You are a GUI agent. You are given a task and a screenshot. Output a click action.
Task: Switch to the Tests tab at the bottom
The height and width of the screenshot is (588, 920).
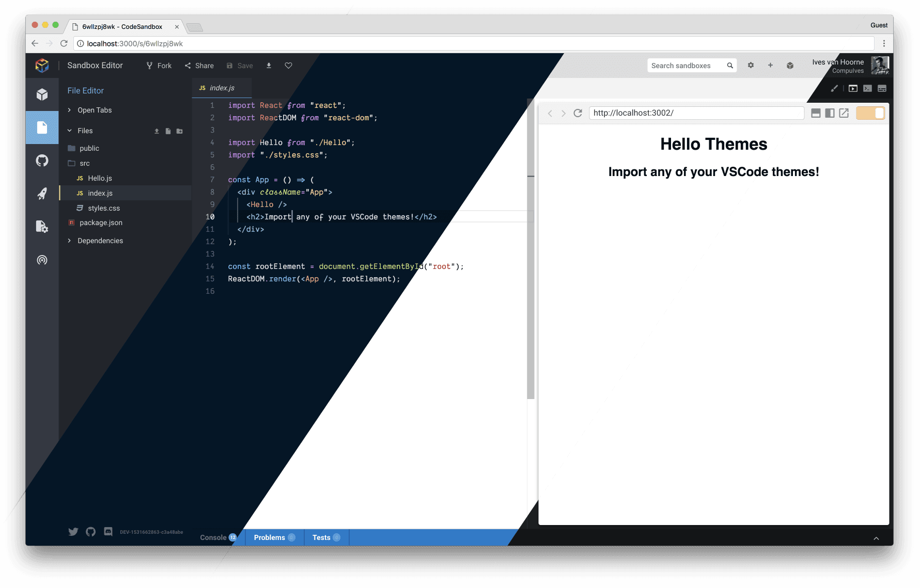tap(322, 537)
